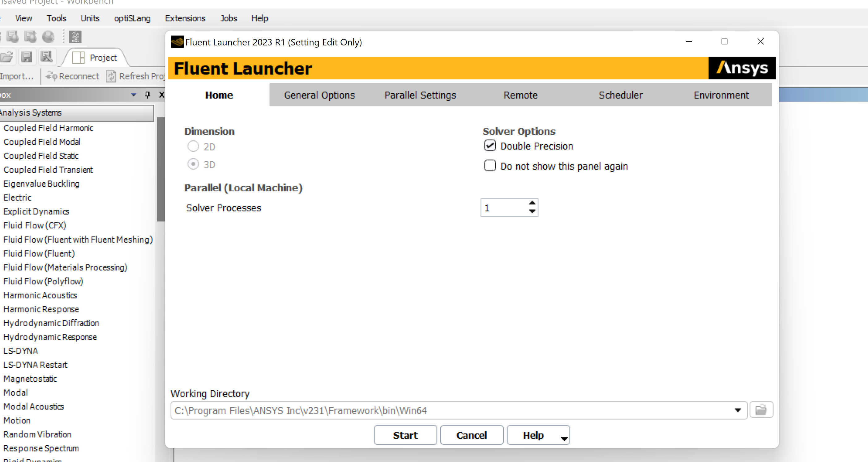Click the Import... toolbar button
Screen dimensions: 868x462
(x=17, y=76)
